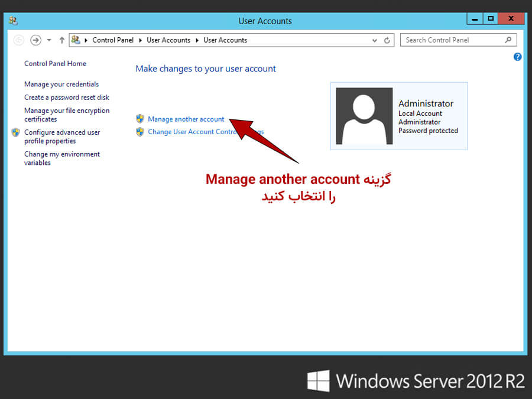Open Change my environment variables
Image resolution: width=532 pixels, height=399 pixels.
click(62, 158)
